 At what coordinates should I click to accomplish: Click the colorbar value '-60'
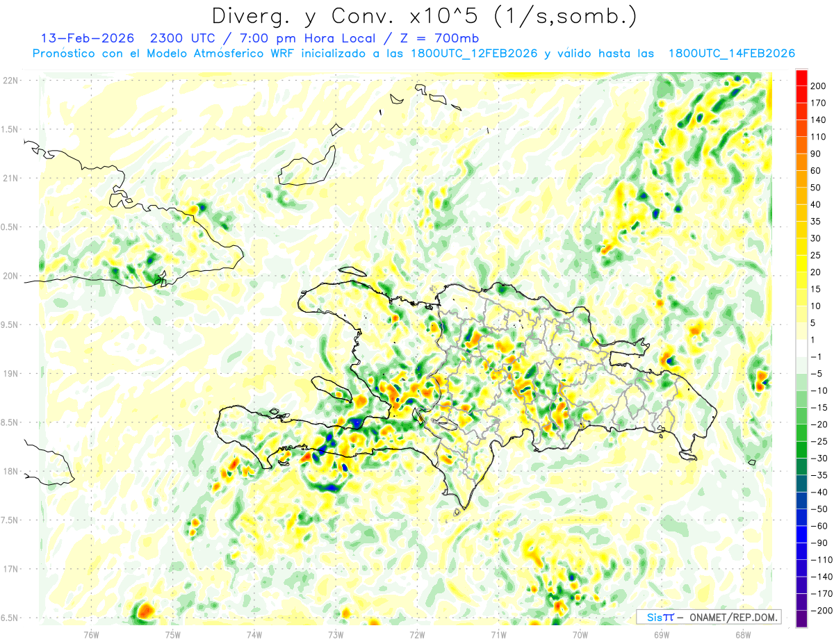[x=821, y=526]
